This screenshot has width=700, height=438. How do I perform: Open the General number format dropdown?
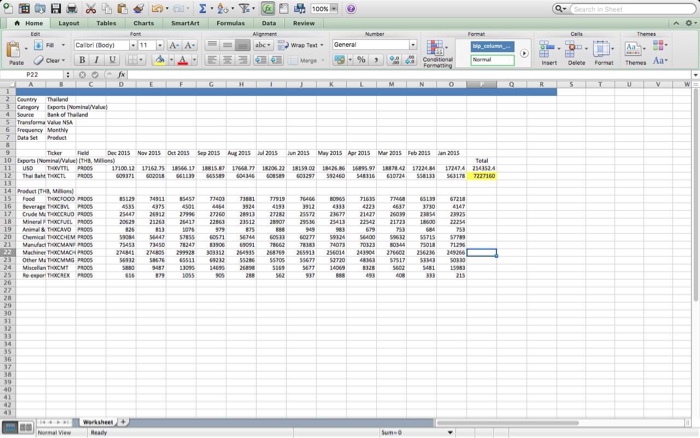click(413, 45)
